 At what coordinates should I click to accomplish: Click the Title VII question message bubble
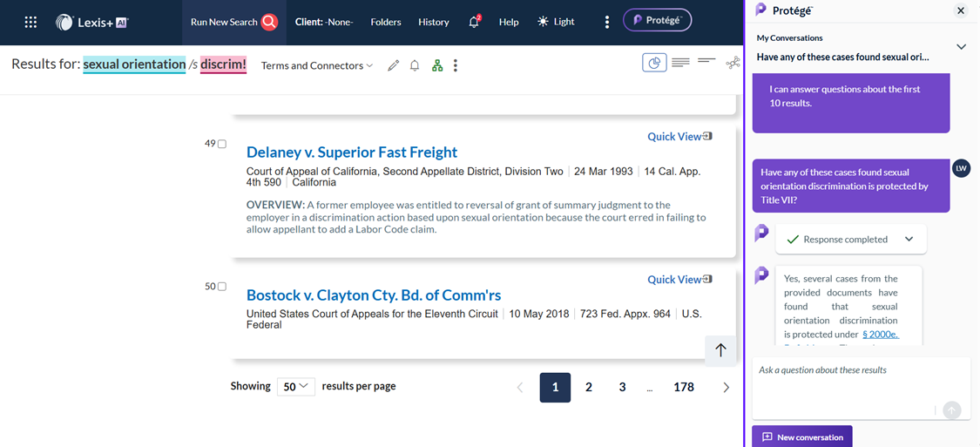coord(850,186)
